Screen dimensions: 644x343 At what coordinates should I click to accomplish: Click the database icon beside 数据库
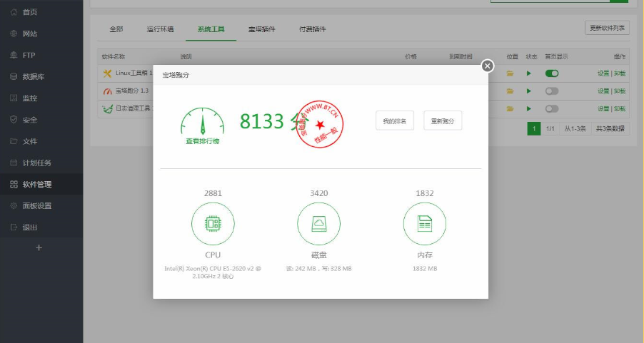tap(14, 76)
